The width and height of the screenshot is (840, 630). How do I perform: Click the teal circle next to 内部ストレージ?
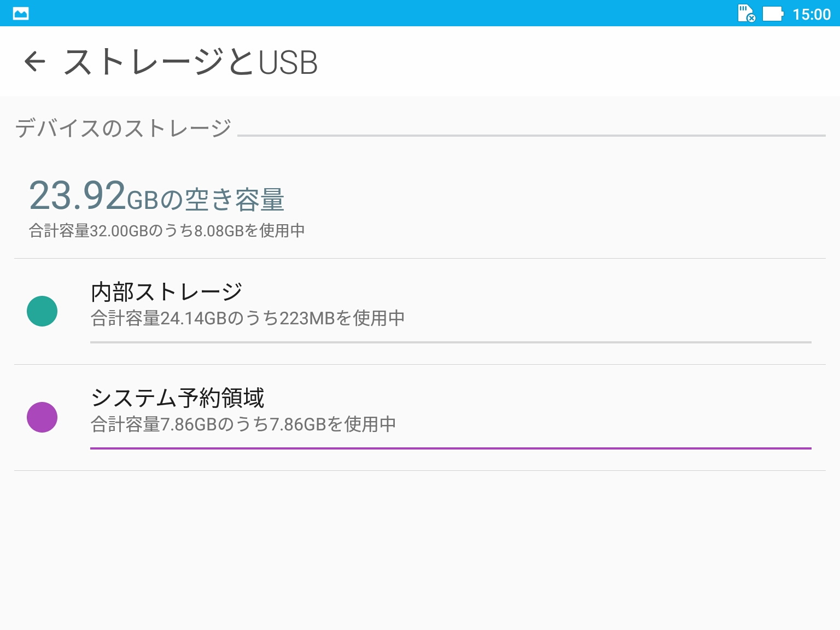click(42, 311)
